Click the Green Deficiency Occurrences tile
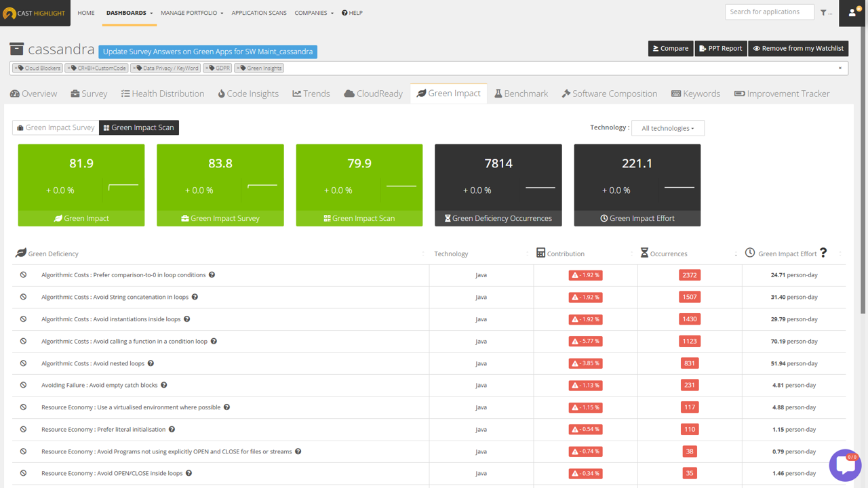This screenshot has height=488, width=868. coord(498,185)
